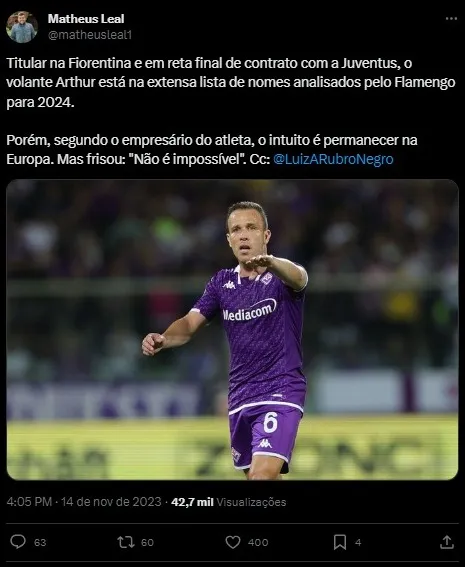Open Matheus Leal's profile avatar
This screenshot has width=465, height=567.
coord(22,27)
